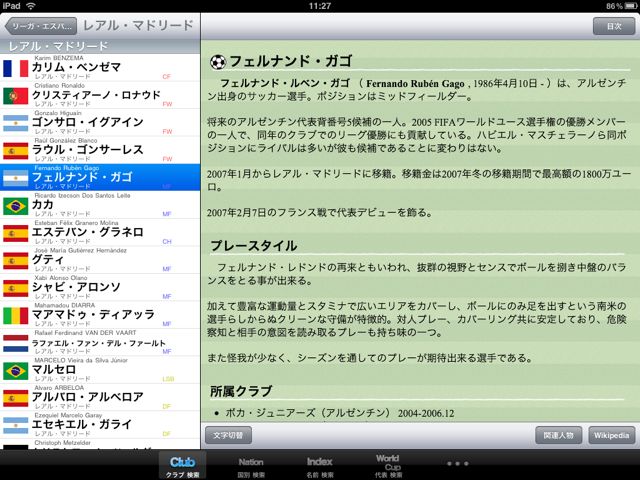Tap the プレースタイル section heading
This screenshot has height=480, width=640.
[x=254, y=246]
